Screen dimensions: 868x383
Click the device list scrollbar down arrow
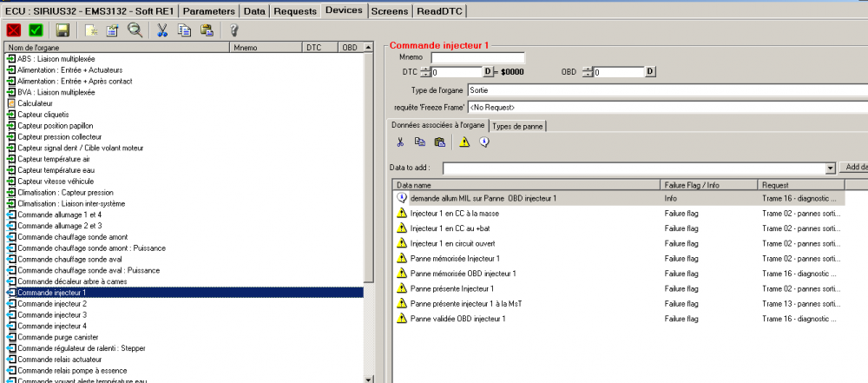point(369,379)
